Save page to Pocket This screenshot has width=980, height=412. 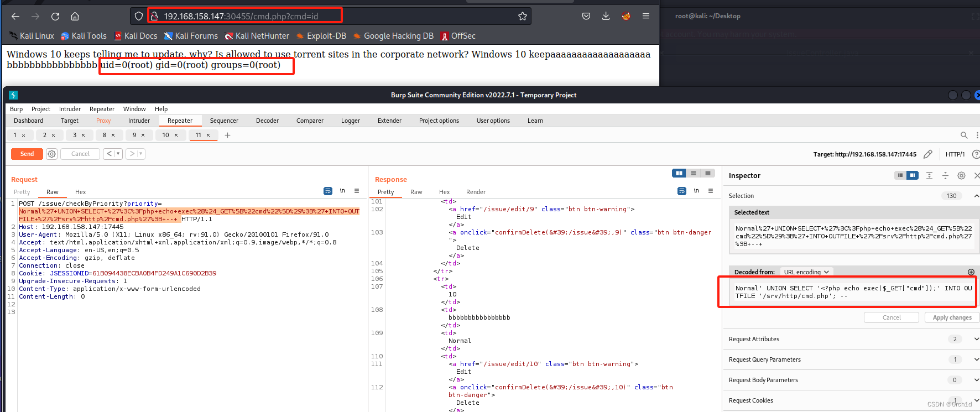click(586, 16)
